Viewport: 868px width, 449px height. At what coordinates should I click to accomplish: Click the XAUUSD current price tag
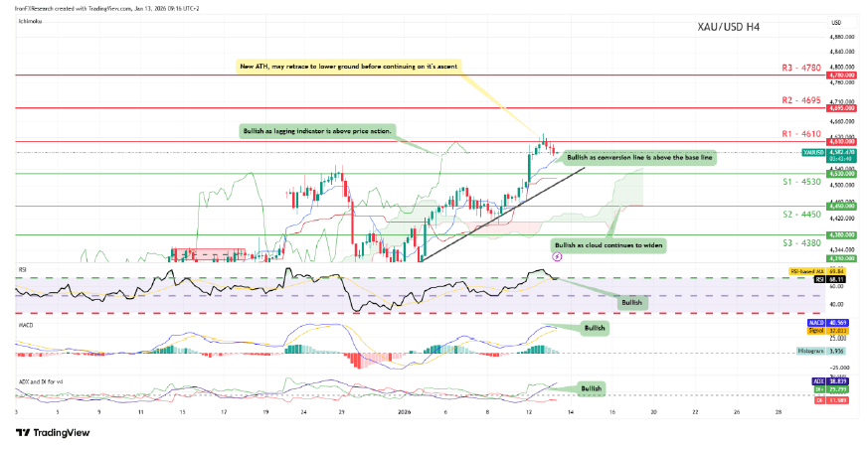[828, 155]
